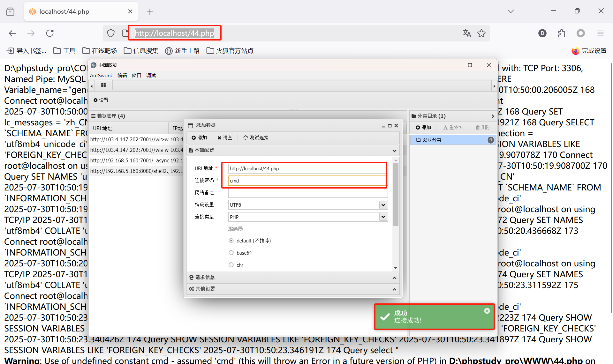Expand the 请求信息 section

point(394,278)
